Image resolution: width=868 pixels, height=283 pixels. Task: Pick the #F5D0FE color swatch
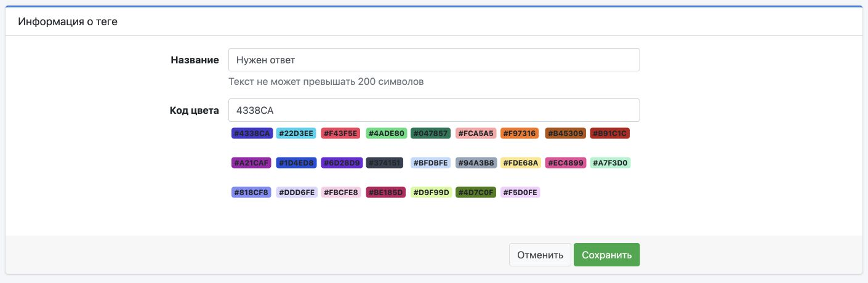(520, 193)
